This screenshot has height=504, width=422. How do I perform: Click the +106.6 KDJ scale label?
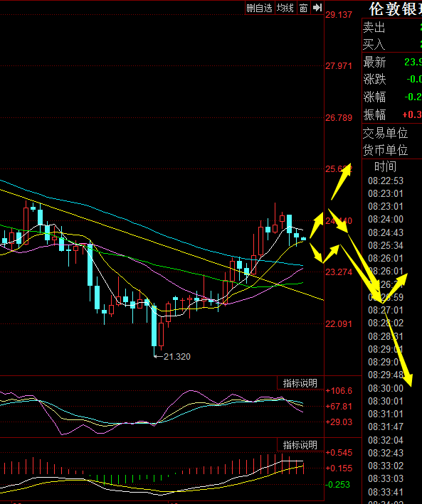click(339, 391)
